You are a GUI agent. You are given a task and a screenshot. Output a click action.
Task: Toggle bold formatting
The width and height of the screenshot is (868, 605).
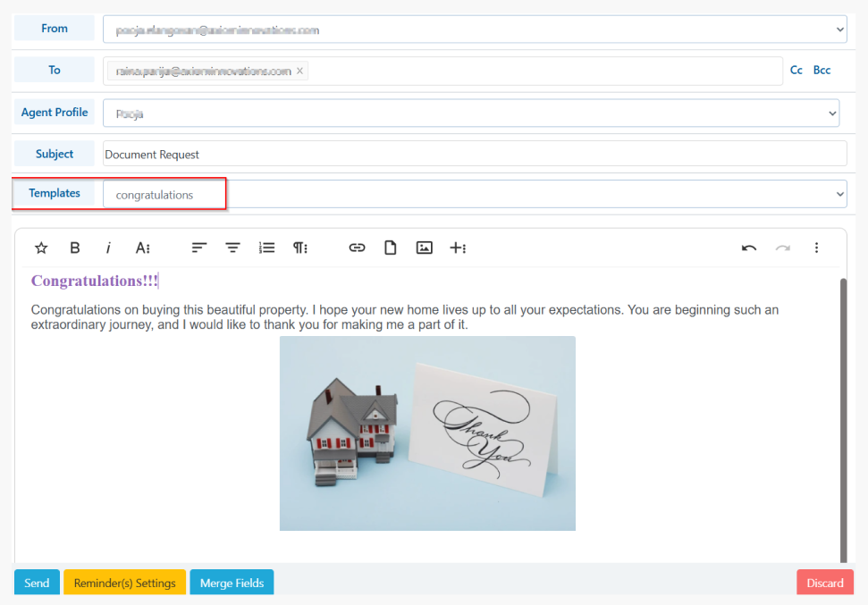tap(75, 248)
